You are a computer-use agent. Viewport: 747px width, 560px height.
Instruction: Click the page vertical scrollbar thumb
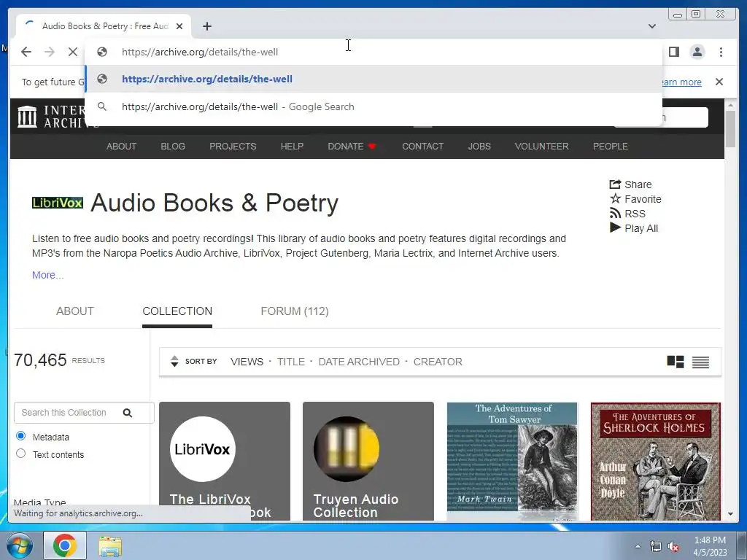pos(730,128)
